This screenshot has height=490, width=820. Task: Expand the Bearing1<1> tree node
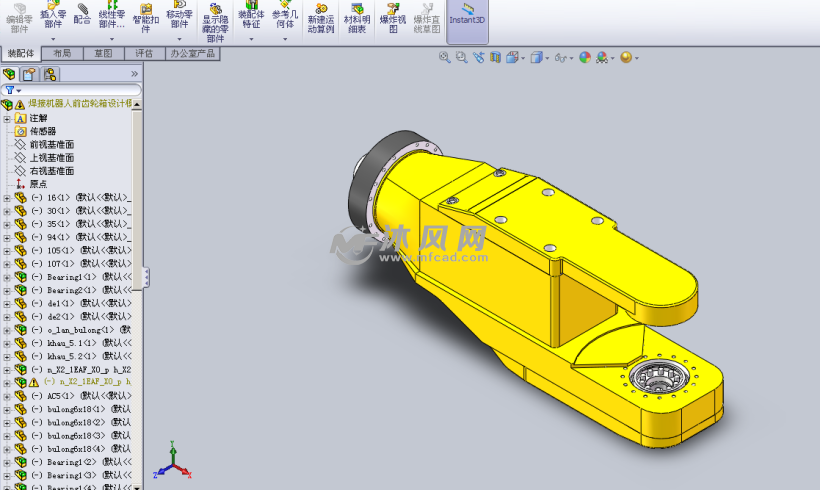(x=7, y=277)
